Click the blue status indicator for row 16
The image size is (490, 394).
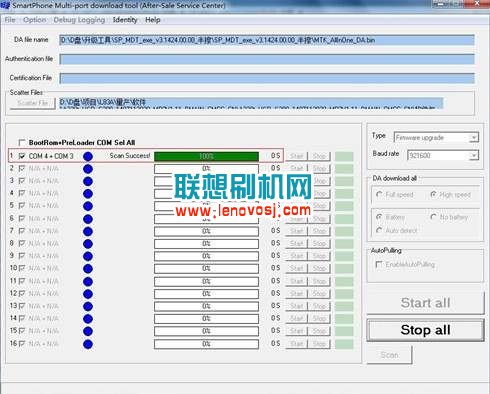[x=88, y=344]
